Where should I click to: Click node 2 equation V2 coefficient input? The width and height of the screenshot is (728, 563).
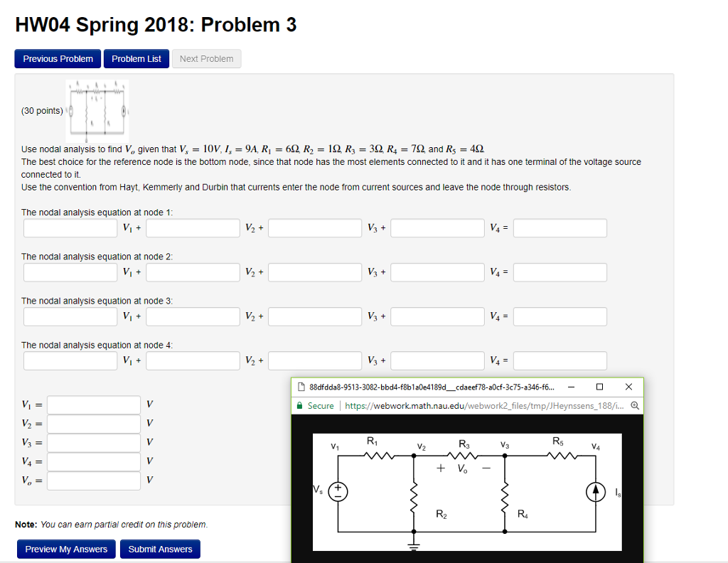[193, 272]
